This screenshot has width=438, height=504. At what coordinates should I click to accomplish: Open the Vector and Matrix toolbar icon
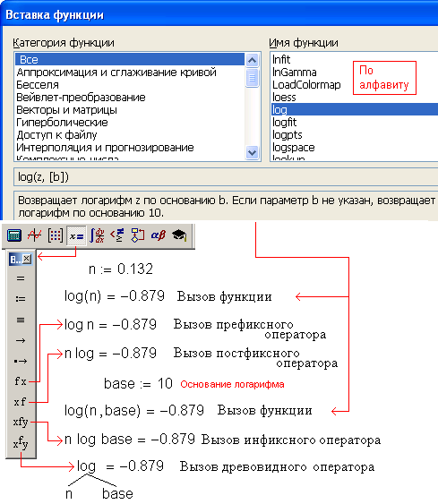click(x=56, y=235)
